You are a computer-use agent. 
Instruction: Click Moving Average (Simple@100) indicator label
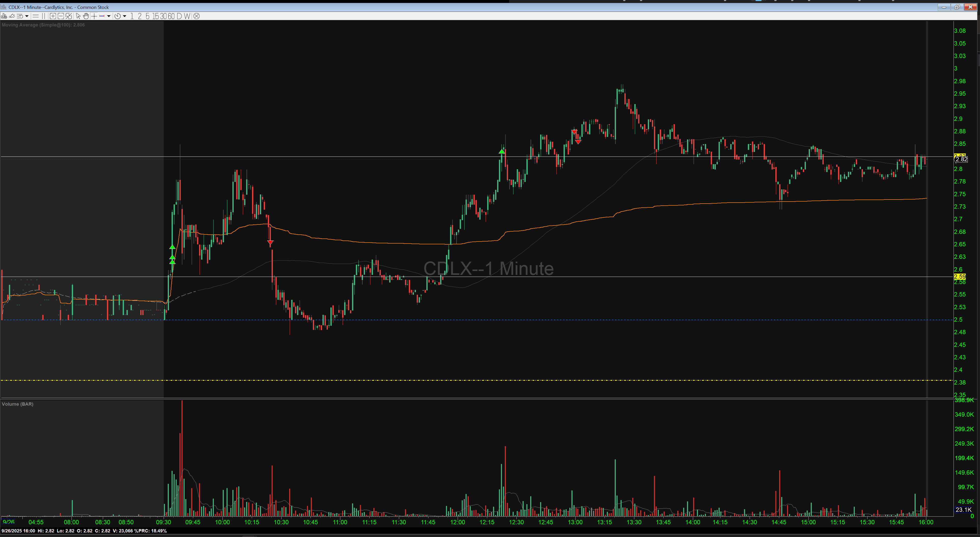43,25
